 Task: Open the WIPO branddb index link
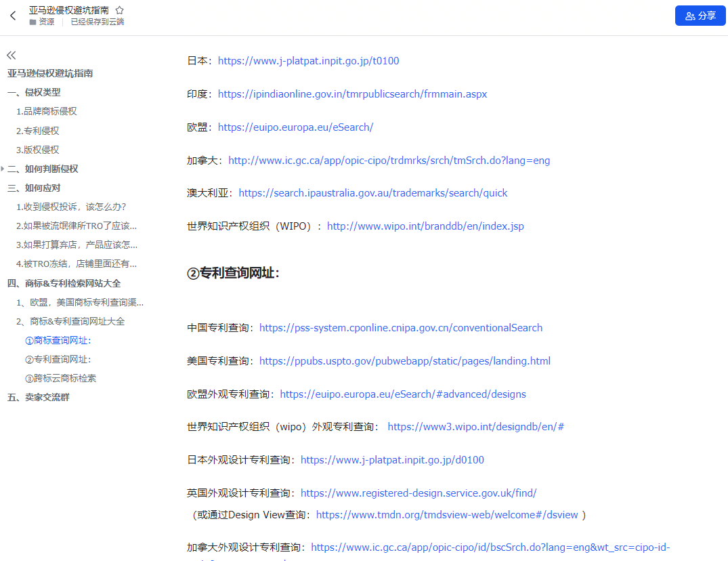(x=425, y=226)
